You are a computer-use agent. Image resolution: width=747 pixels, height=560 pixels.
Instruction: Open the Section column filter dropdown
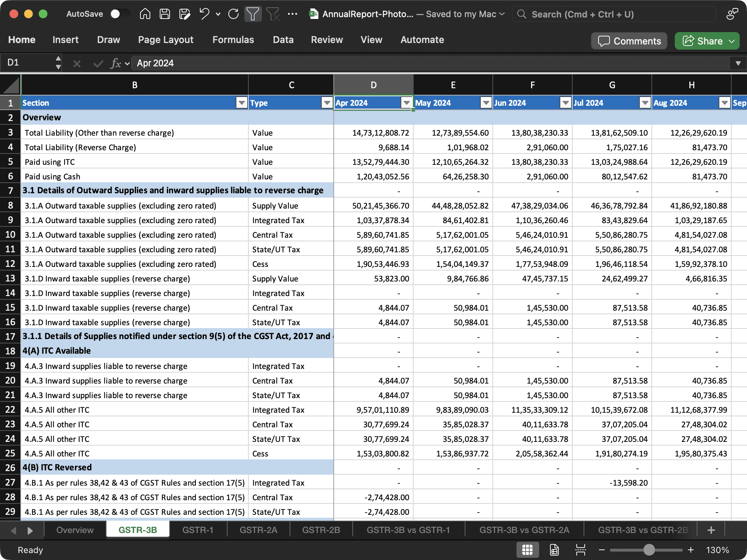(x=241, y=103)
